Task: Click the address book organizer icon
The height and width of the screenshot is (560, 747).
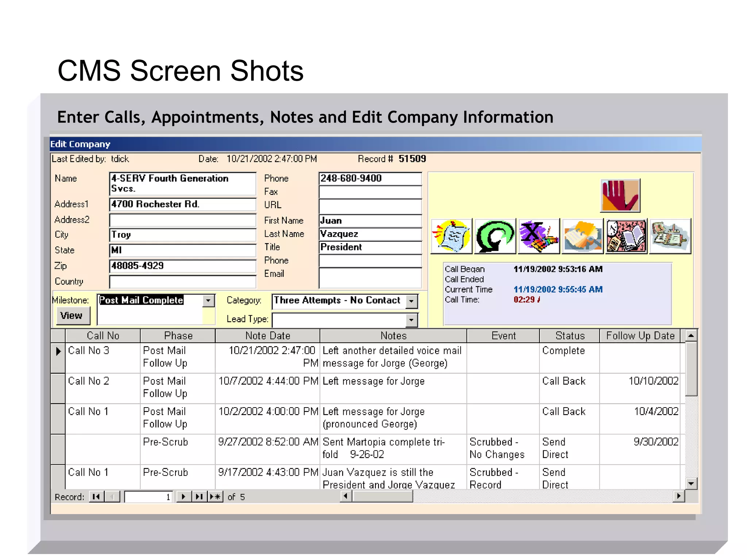Action: (x=670, y=236)
